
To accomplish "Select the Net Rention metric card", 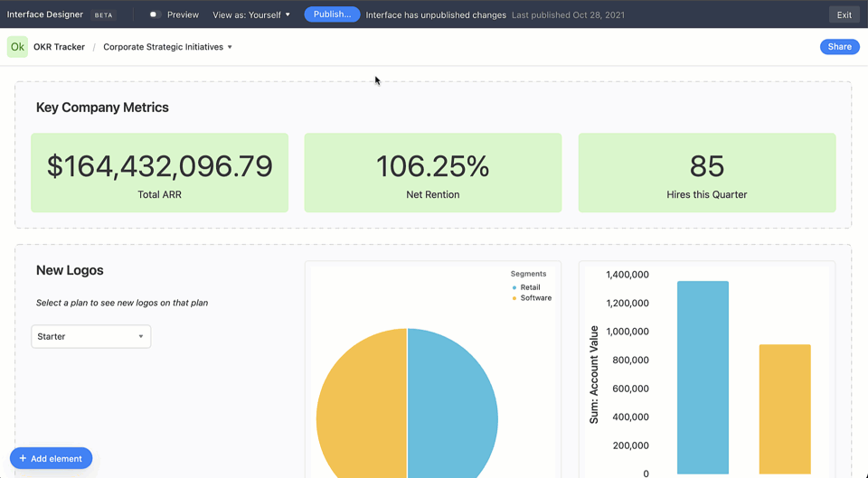I will (x=433, y=173).
